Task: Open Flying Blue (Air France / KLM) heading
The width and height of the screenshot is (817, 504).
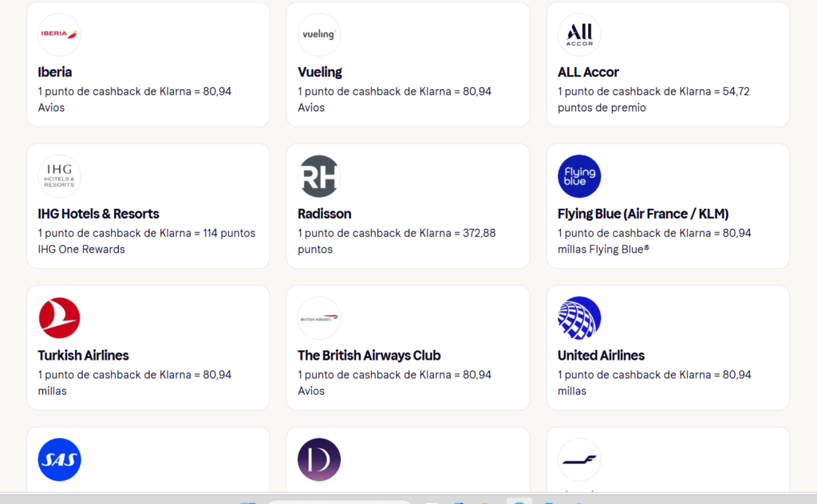Action: click(643, 214)
